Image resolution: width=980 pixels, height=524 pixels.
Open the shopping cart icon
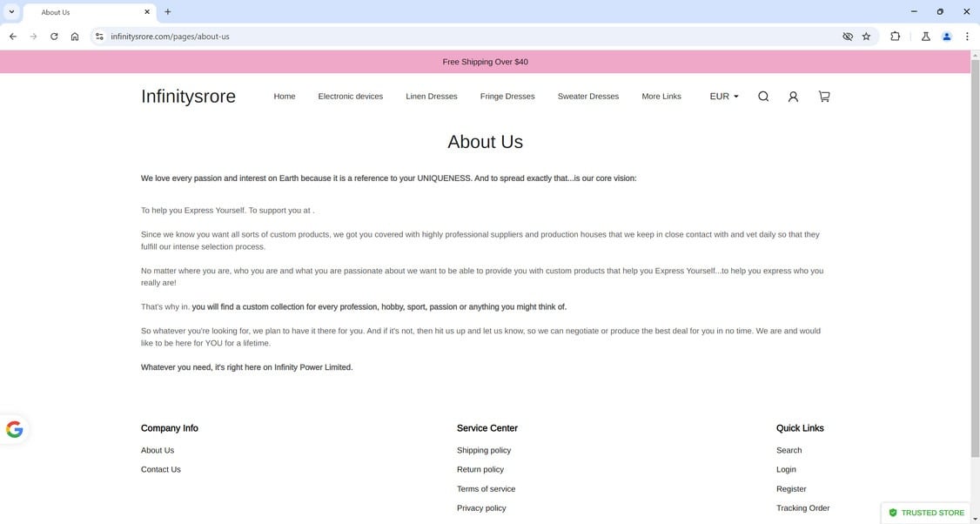pyautogui.click(x=824, y=97)
